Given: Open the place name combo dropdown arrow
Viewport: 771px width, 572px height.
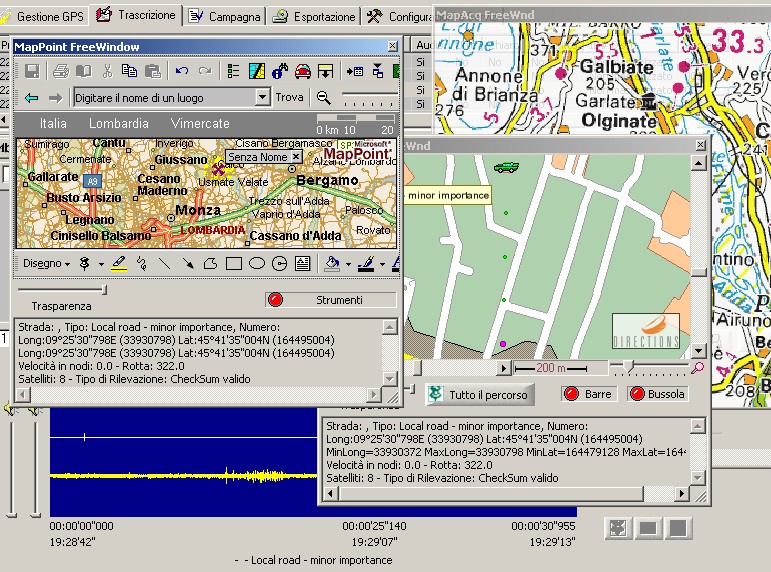Looking at the screenshot, I should [263, 97].
